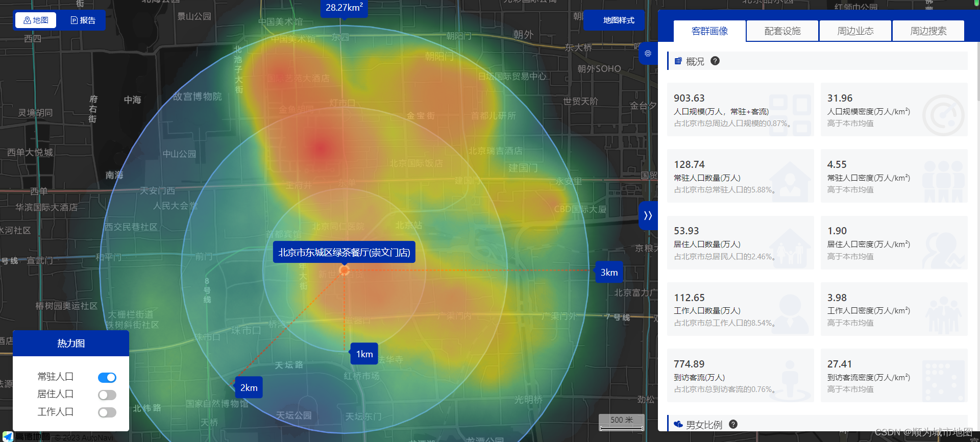Click the gear settings icon beside map
This screenshot has width=980, height=442.
[648, 53]
